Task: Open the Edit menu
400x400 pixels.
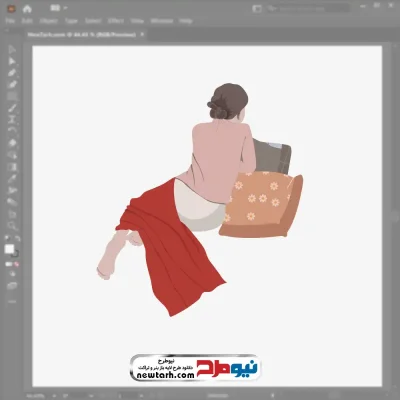Action: pyautogui.click(x=27, y=21)
